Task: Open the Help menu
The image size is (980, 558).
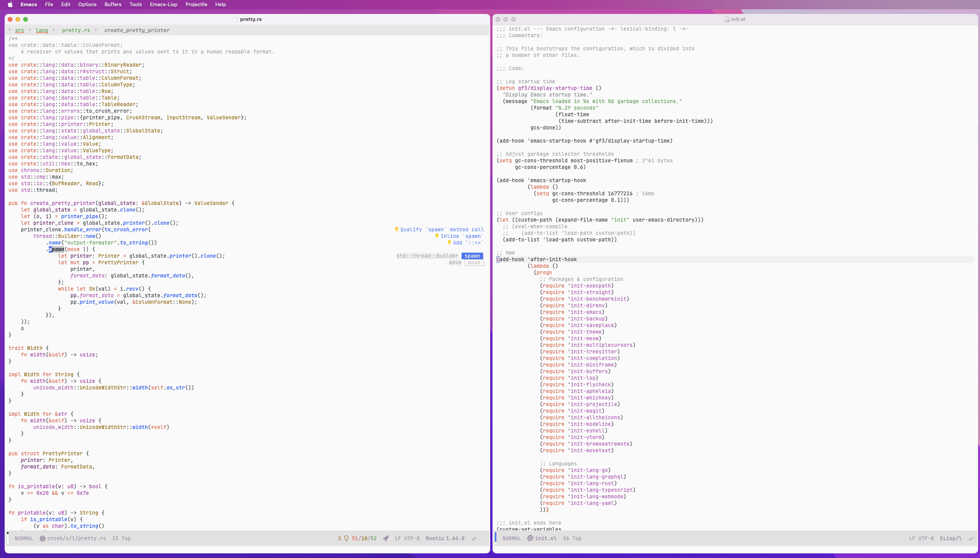Action: (x=220, y=5)
